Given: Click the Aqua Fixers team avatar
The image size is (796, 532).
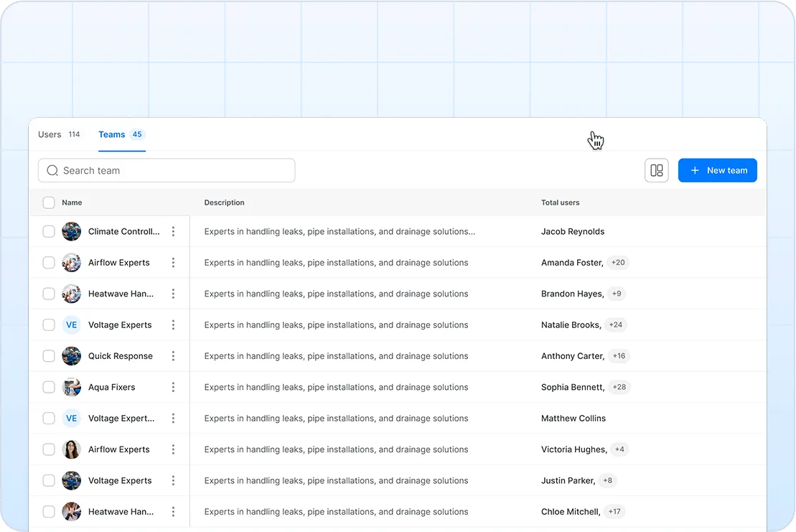Looking at the screenshot, I should coord(72,387).
